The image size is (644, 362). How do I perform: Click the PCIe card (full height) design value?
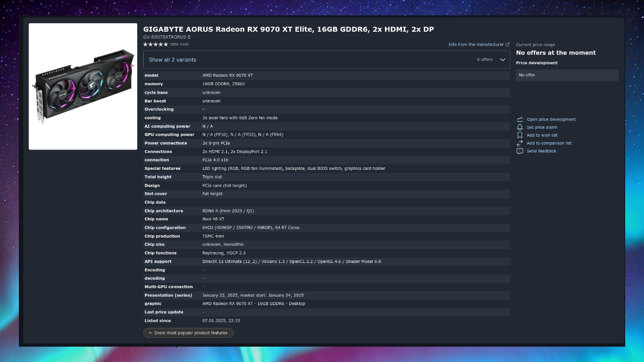224,185
